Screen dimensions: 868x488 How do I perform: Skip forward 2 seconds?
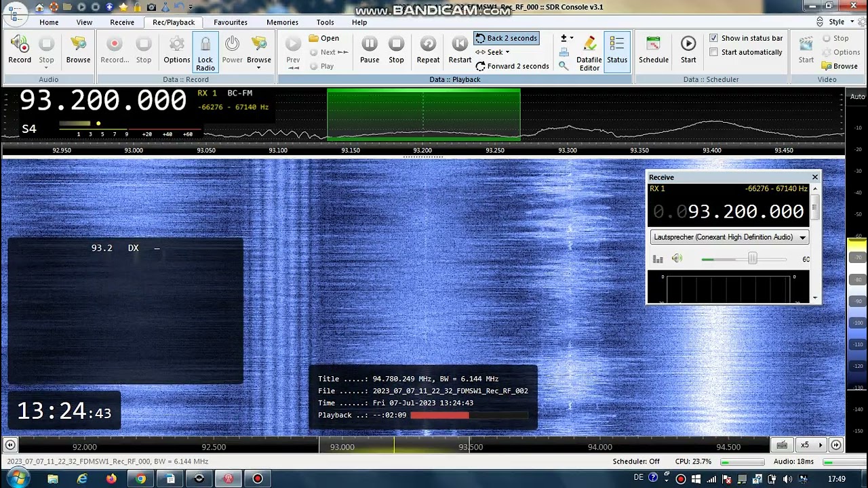(x=512, y=66)
